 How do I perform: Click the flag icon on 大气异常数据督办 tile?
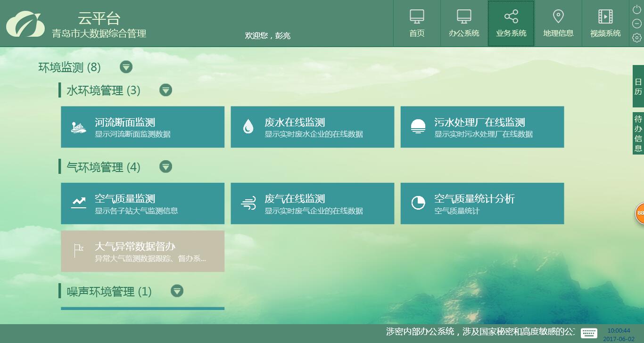click(x=78, y=251)
